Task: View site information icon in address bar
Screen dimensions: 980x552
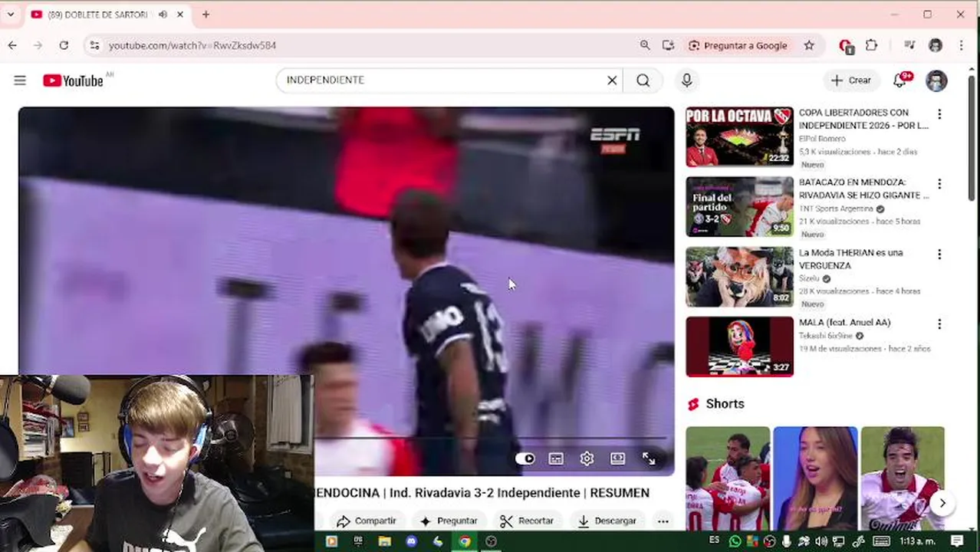Action: pos(94,45)
